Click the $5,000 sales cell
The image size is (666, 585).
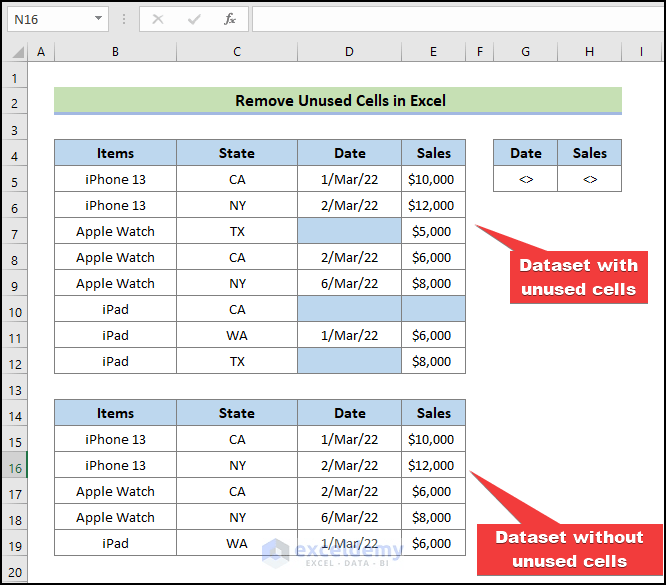pyautogui.click(x=433, y=231)
